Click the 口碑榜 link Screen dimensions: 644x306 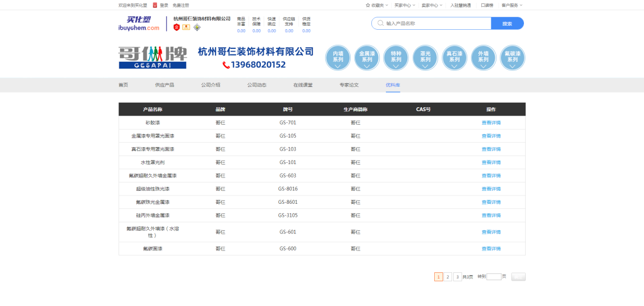(487, 6)
